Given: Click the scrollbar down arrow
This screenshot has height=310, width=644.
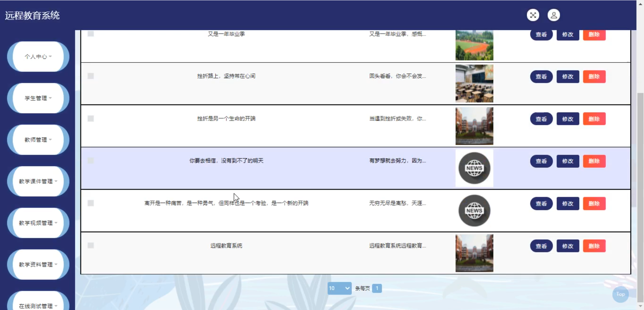Looking at the screenshot, I should click(x=640, y=306).
